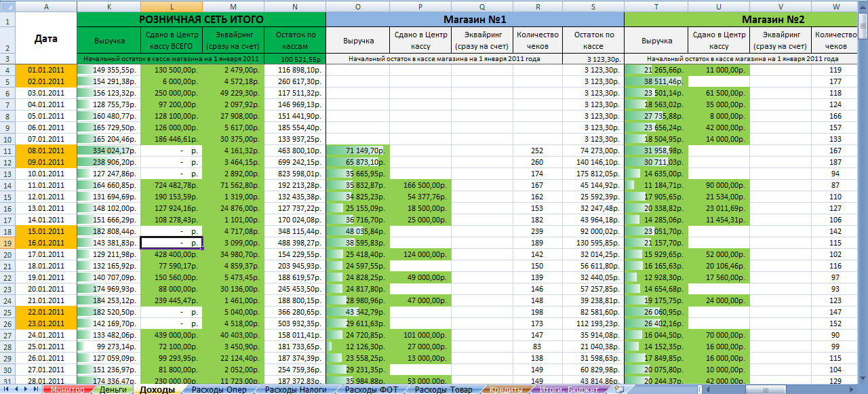Select row 4 header

7,70
